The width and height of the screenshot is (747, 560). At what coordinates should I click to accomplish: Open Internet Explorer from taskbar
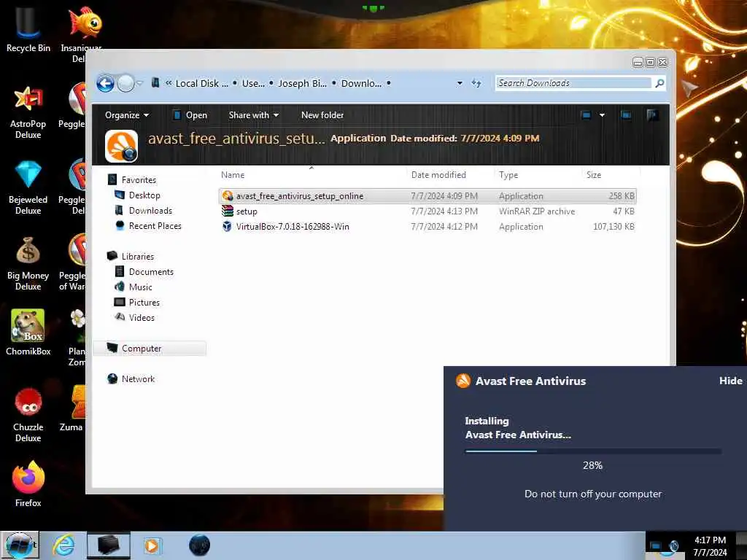point(63,545)
